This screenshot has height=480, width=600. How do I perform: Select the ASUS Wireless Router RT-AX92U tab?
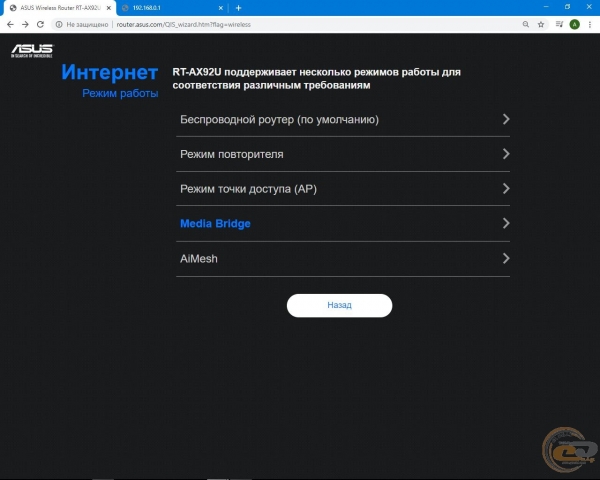point(60,8)
